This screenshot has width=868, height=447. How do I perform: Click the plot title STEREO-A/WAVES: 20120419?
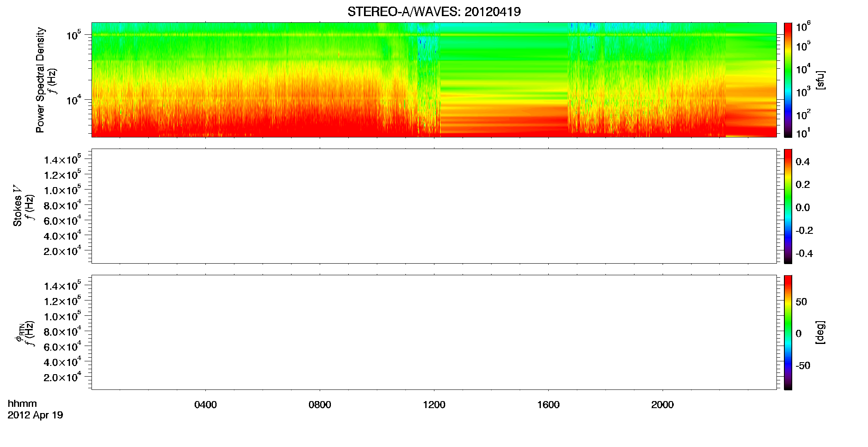point(434,12)
